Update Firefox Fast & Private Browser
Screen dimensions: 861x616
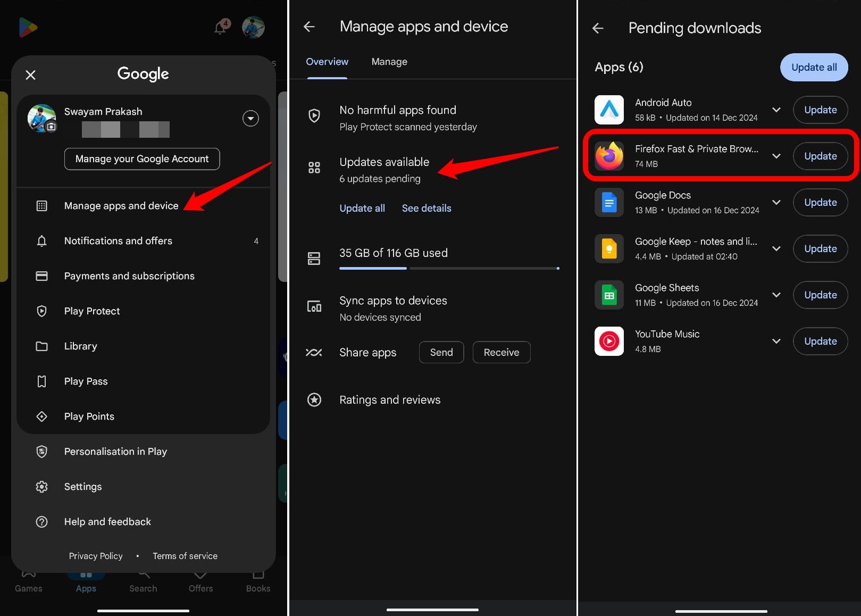pos(820,156)
